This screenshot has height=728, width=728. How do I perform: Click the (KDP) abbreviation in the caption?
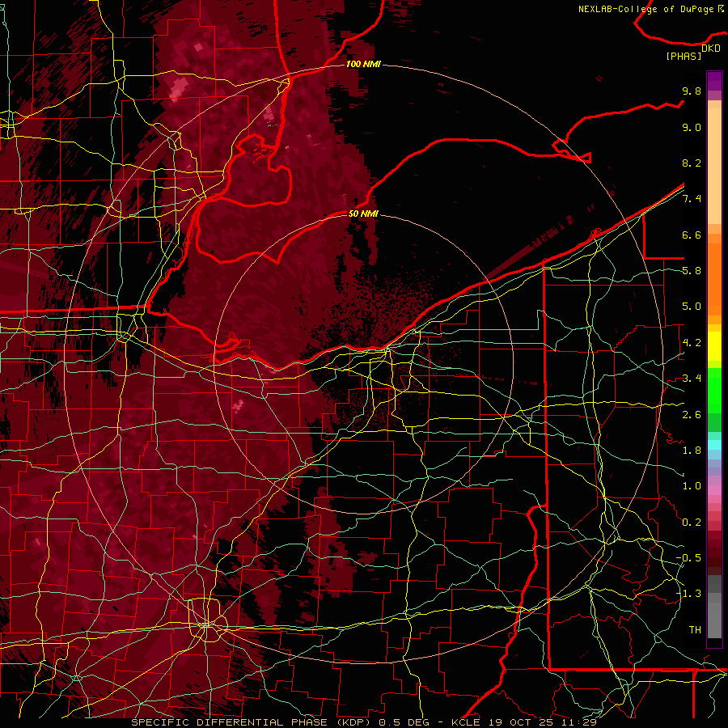[353, 722]
